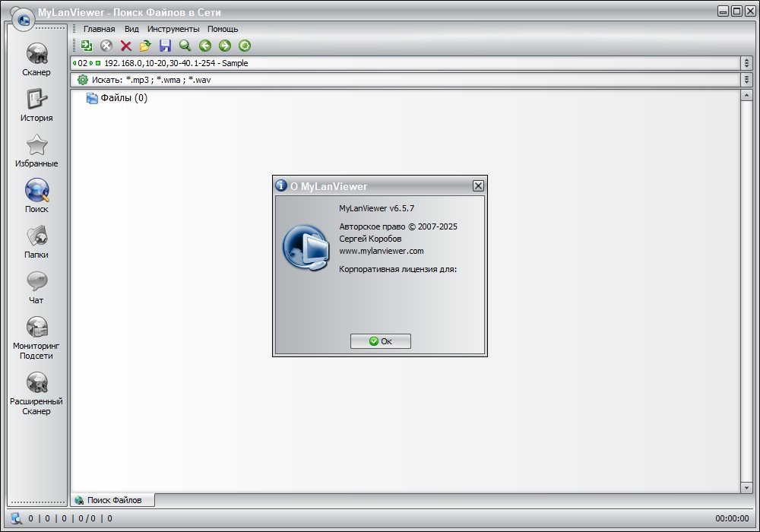Open the Помощь menu
The height and width of the screenshot is (532, 760).
pos(223,29)
